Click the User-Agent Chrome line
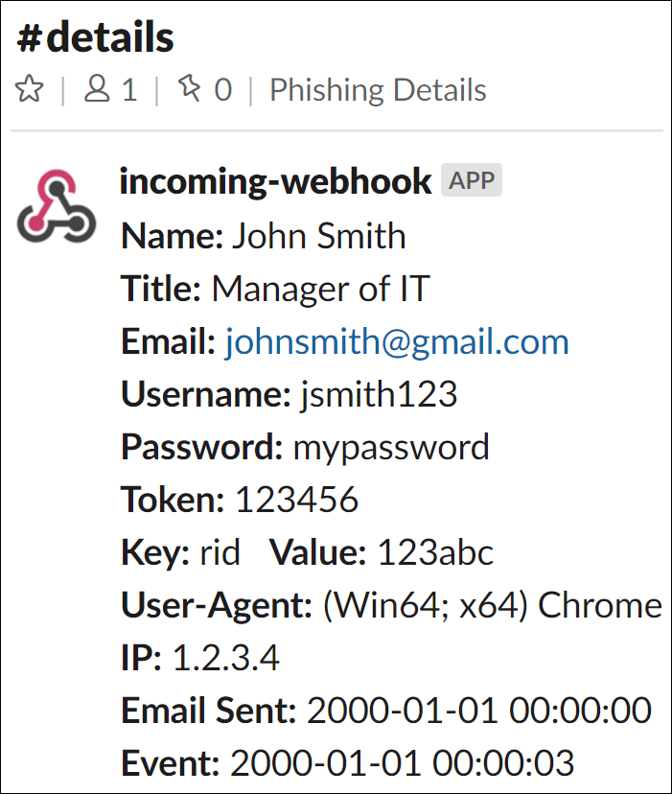 pos(391,606)
